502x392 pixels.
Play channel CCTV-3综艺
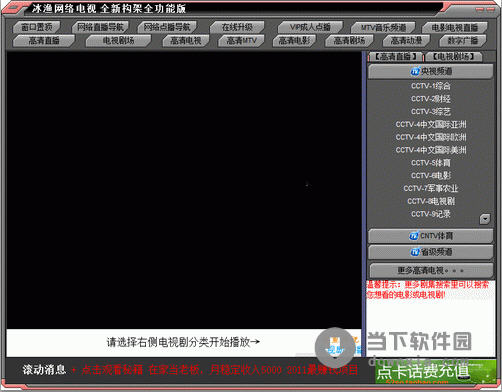(x=431, y=111)
